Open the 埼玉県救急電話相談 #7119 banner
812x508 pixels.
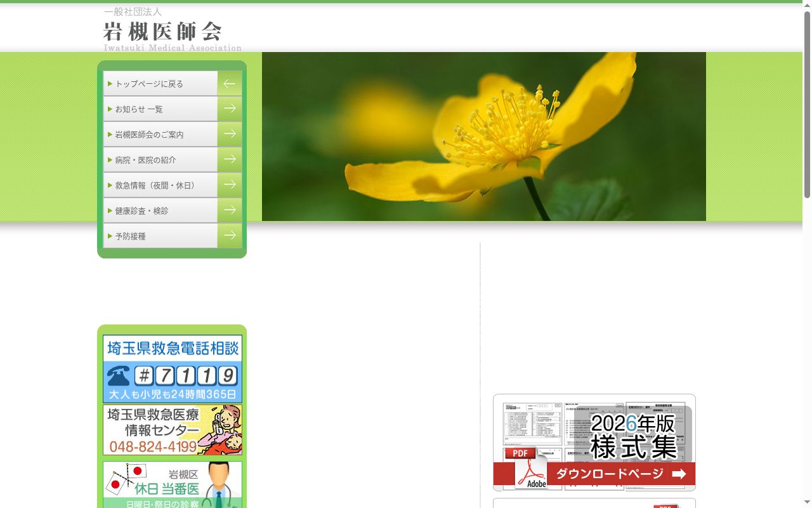pos(173,369)
